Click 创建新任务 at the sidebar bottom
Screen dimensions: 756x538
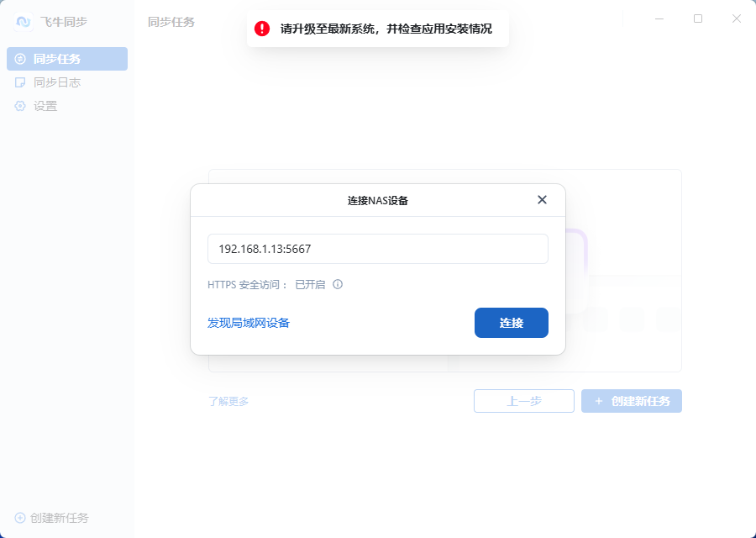[52, 518]
